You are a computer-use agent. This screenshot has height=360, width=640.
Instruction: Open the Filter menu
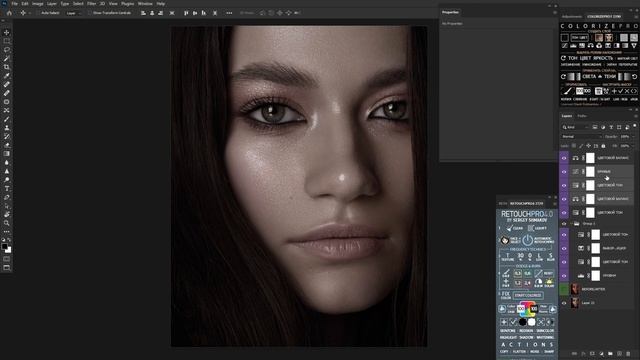(x=91, y=4)
